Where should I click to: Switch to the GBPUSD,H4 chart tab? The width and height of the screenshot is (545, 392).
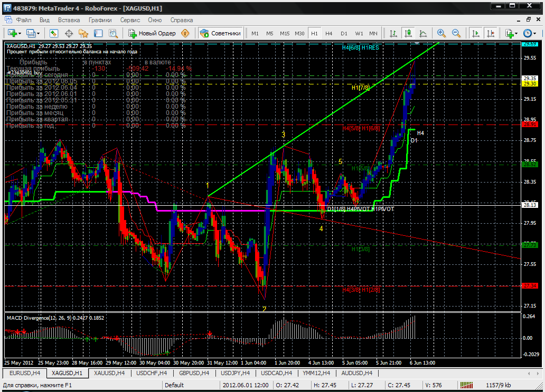tap(194, 373)
